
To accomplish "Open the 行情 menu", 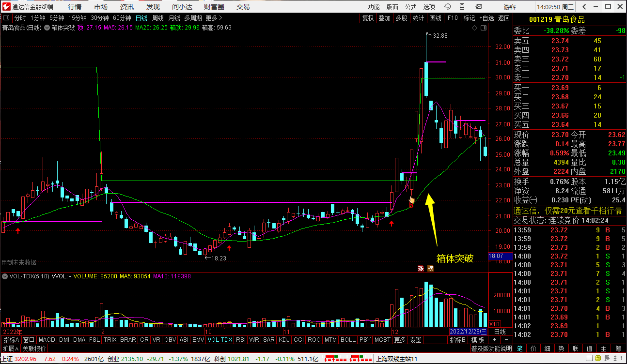I will coord(75,7).
